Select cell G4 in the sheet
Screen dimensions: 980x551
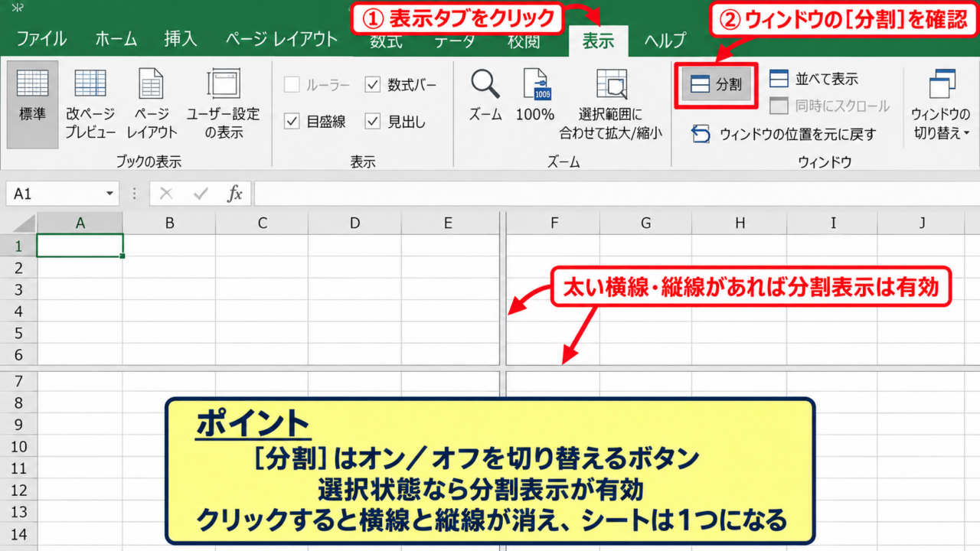(x=646, y=311)
